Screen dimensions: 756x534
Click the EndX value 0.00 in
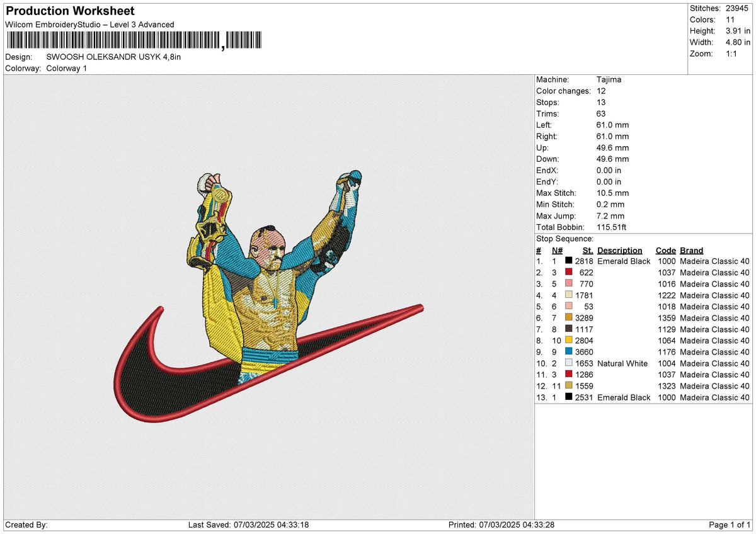[609, 170]
